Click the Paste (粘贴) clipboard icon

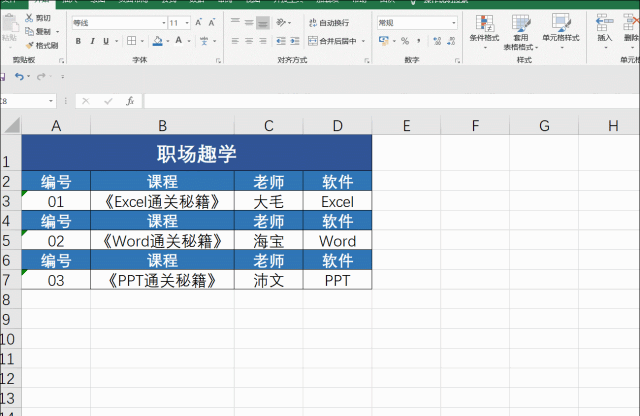[x=10, y=25]
